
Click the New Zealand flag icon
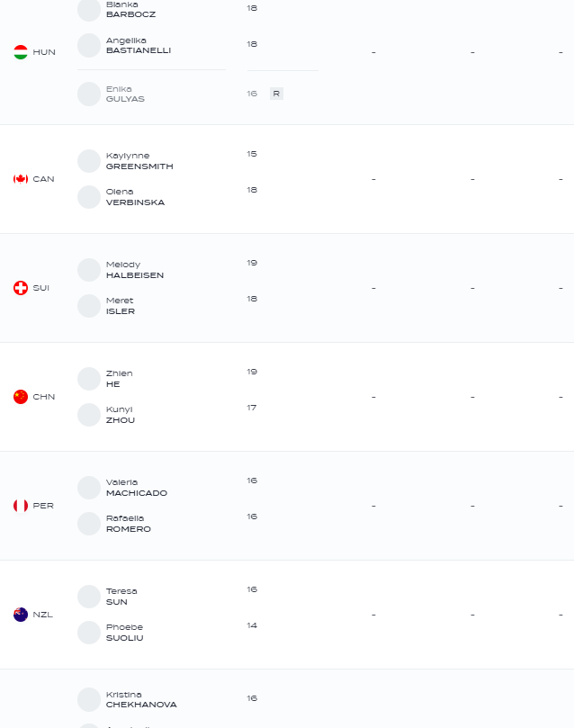click(x=21, y=615)
